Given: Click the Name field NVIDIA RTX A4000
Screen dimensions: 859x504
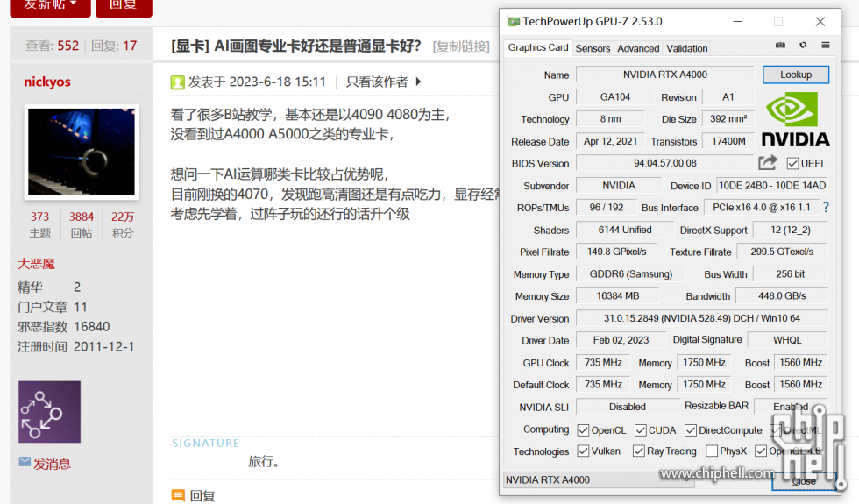Looking at the screenshot, I should coord(665,75).
